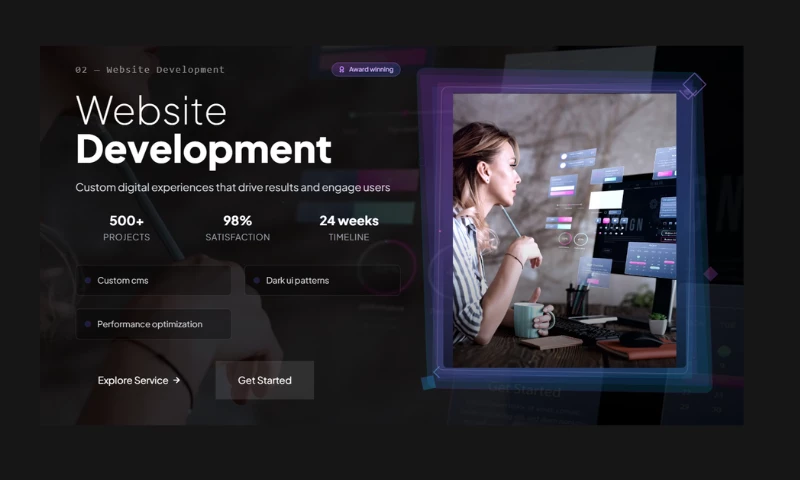Click the Get Started button
Image resolution: width=800 pixels, height=480 pixels.
(x=264, y=380)
